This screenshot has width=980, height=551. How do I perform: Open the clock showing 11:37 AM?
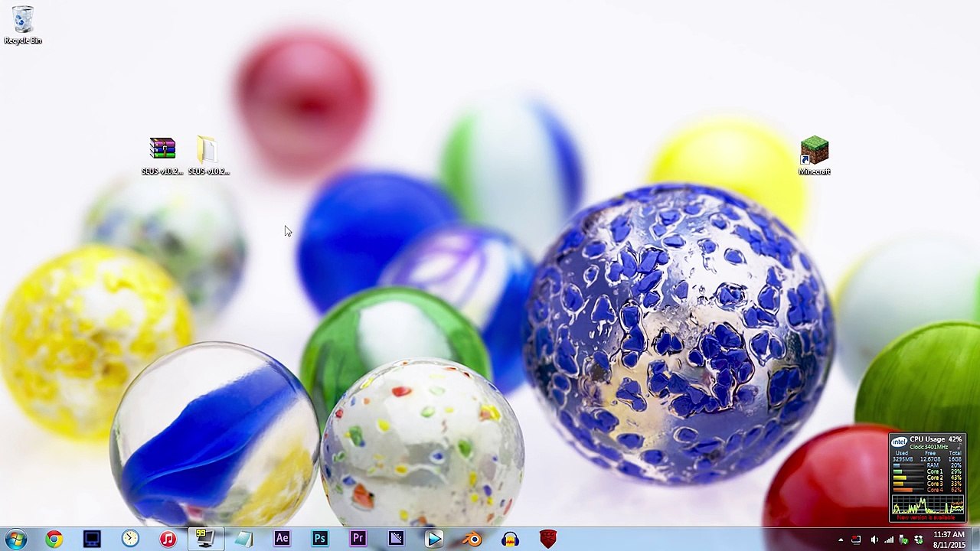(949, 540)
